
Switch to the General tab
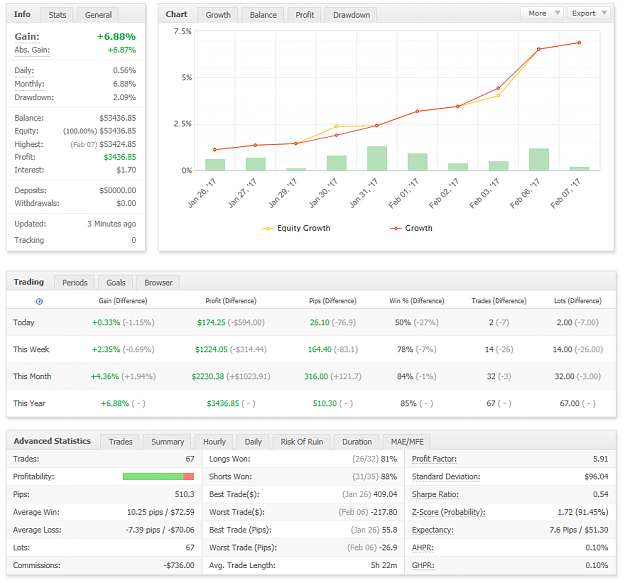coord(98,15)
